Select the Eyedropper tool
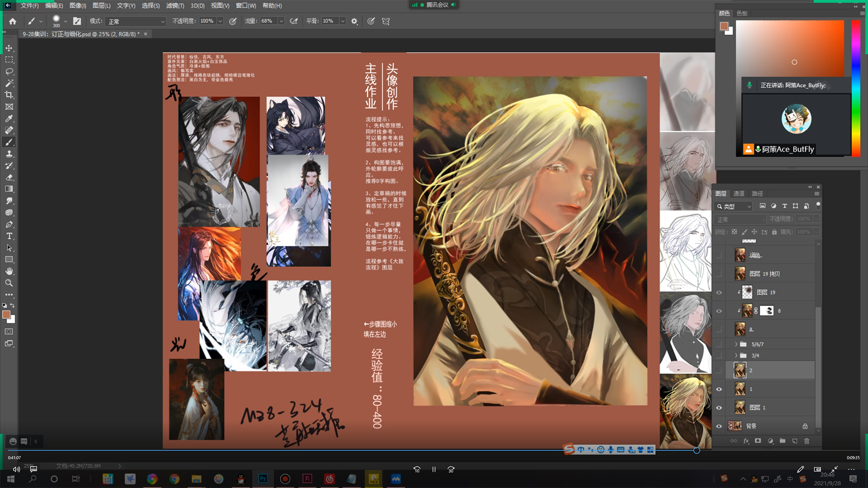This screenshot has height=488, width=868. [9, 118]
